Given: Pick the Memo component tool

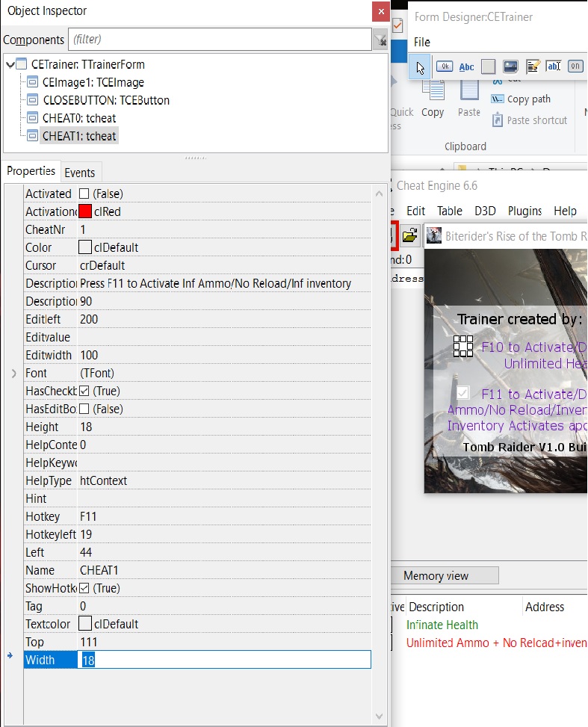Looking at the screenshot, I should pos(533,67).
